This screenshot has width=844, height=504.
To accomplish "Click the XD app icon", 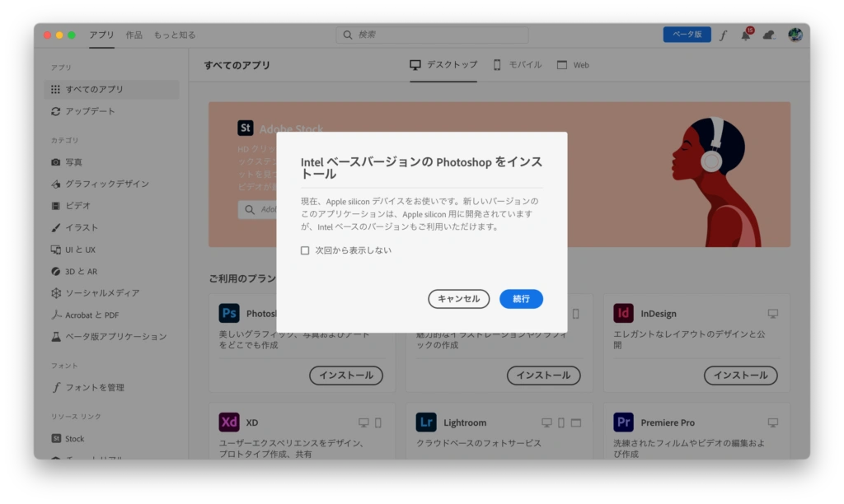I will tap(229, 422).
